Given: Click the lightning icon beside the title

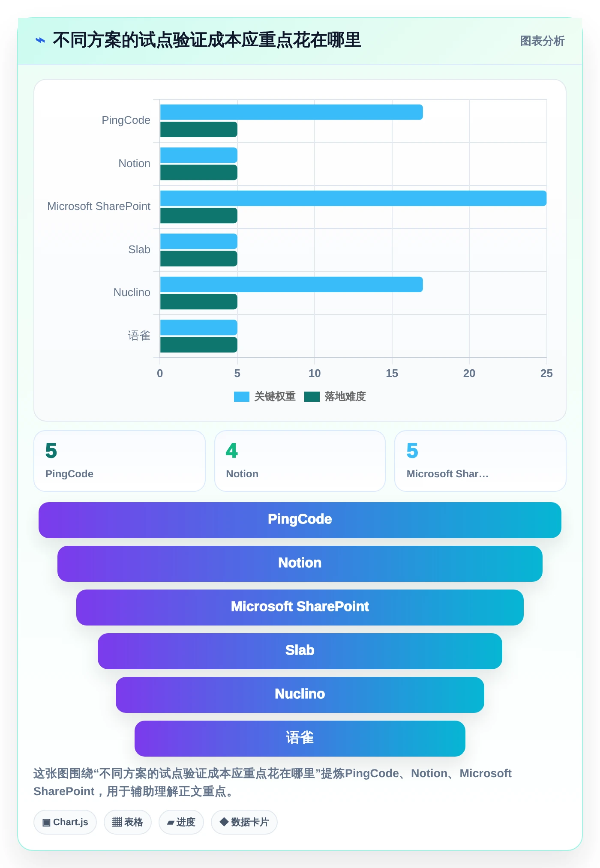Looking at the screenshot, I should click(40, 40).
